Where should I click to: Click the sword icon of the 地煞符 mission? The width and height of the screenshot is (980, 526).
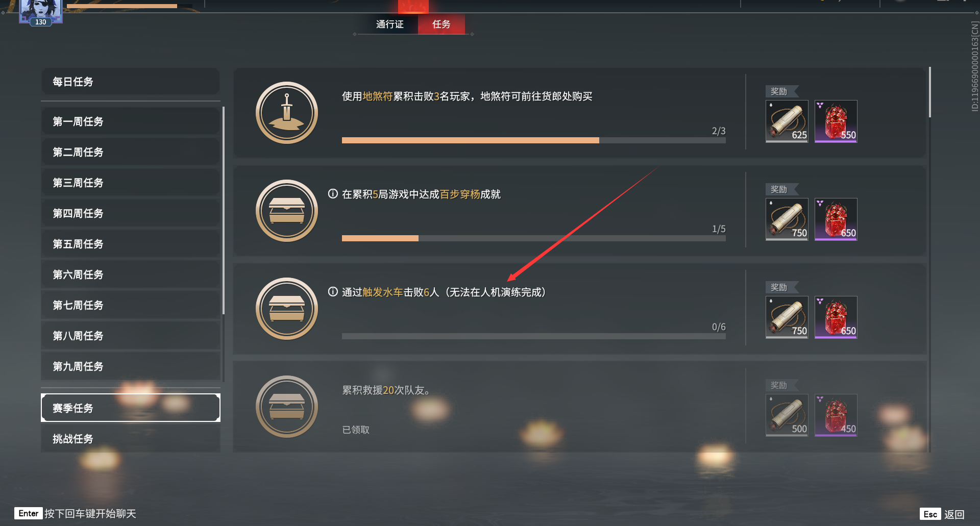(287, 113)
